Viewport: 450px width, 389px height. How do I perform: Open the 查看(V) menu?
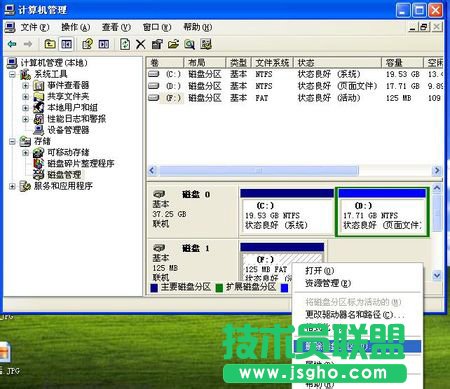[x=116, y=27]
